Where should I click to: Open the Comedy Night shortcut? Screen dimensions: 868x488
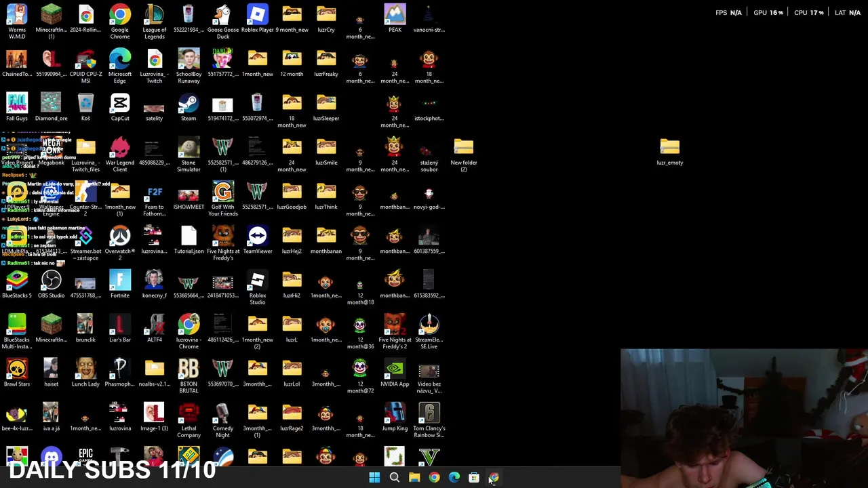[222, 420]
